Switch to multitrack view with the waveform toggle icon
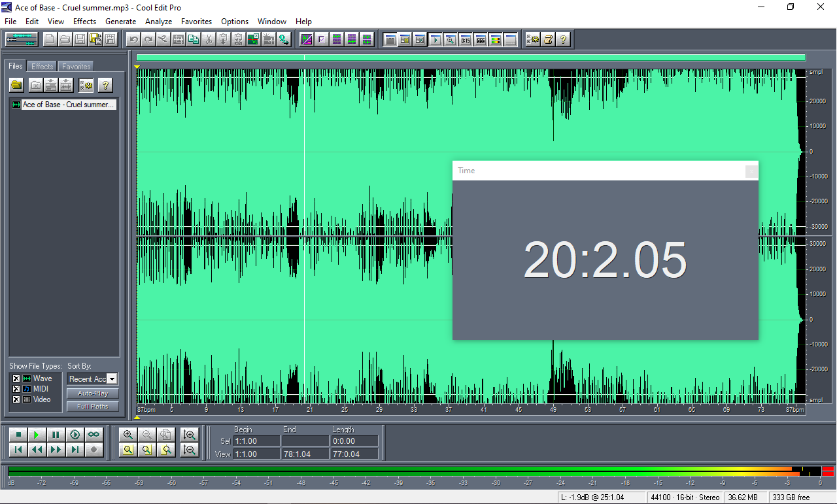 coord(22,39)
